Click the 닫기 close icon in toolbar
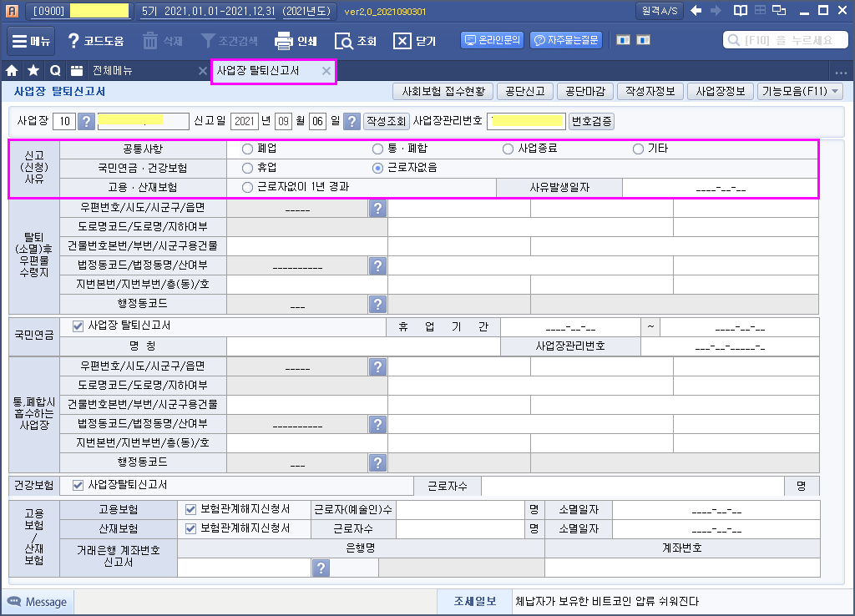This screenshot has height=616, width=855. 402,40
